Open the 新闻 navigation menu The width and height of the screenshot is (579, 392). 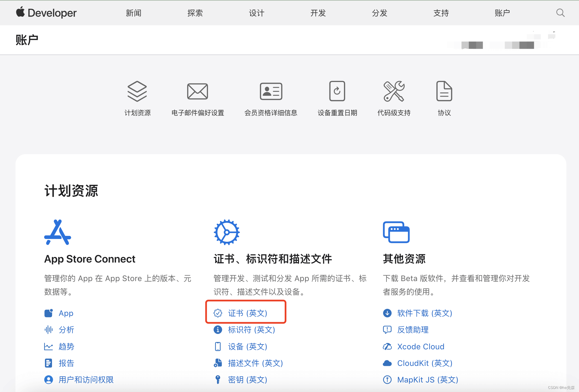pyautogui.click(x=134, y=13)
